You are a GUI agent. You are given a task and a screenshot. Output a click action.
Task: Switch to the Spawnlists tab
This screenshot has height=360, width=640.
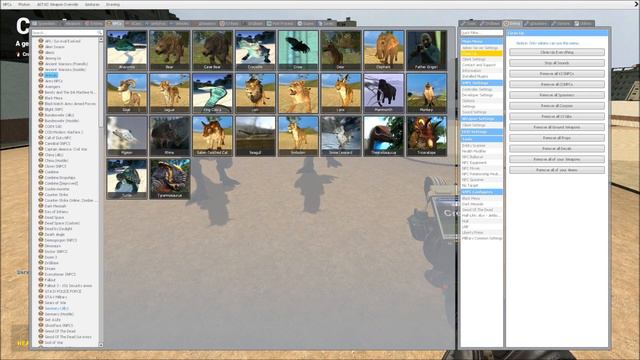[x=45, y=24]
